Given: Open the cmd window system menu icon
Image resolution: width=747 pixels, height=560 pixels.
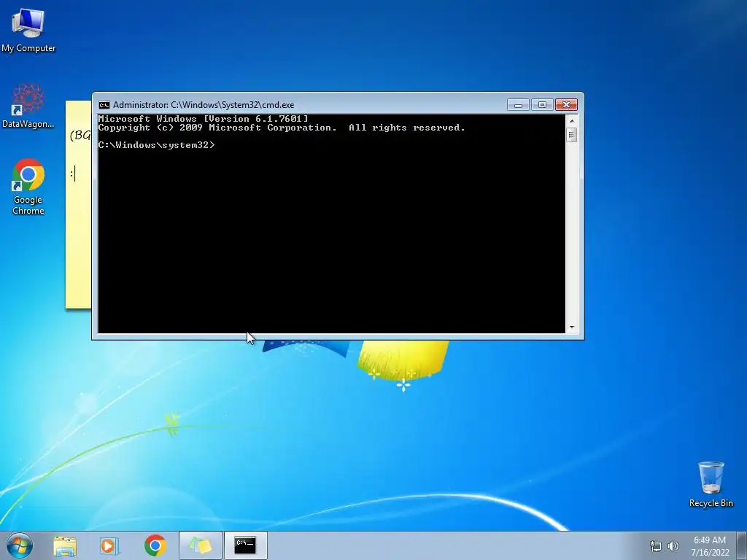Looking at the screenshot, I should [x=104, y=105].
